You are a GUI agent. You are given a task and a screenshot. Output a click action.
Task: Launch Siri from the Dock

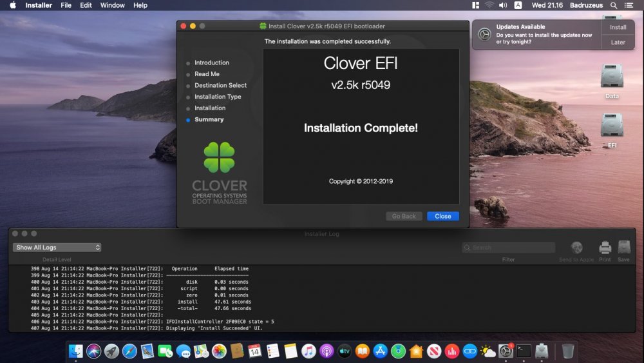93,351
